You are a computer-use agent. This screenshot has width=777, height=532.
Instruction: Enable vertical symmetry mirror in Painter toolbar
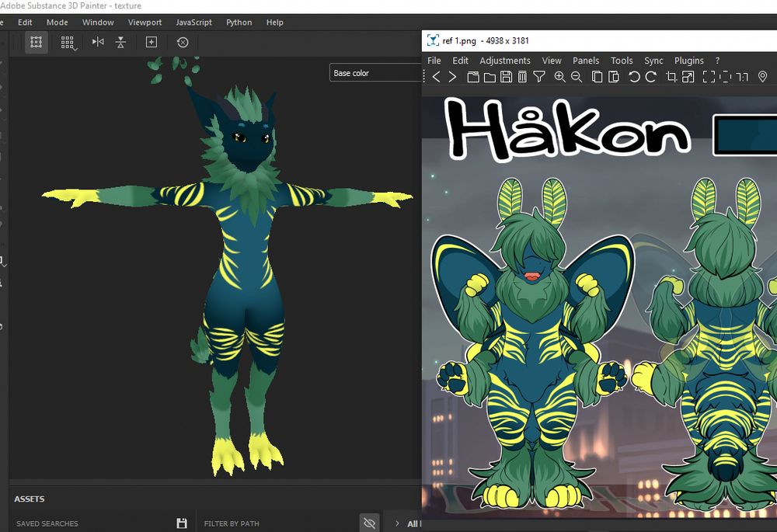[120, 42]
